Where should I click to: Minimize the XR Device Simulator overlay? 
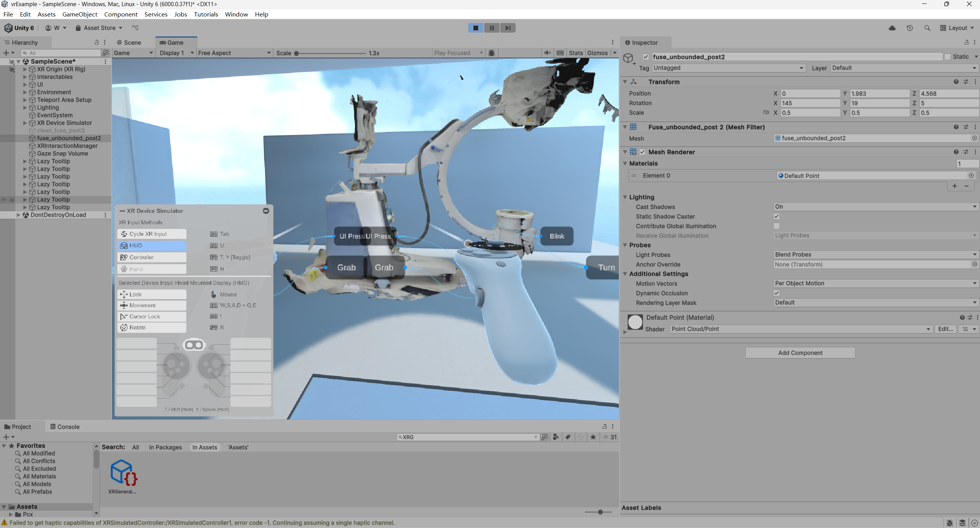click(266, 211)
